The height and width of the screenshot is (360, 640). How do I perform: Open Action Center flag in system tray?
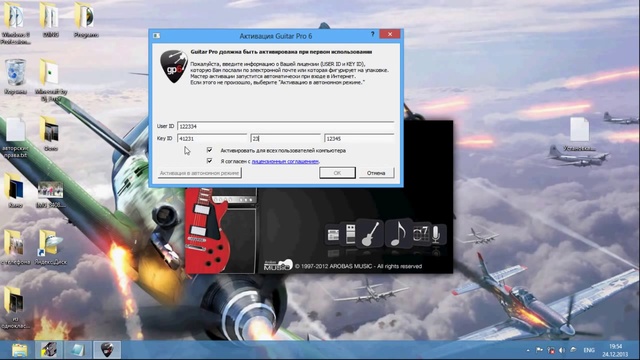[x=539, y=350]
